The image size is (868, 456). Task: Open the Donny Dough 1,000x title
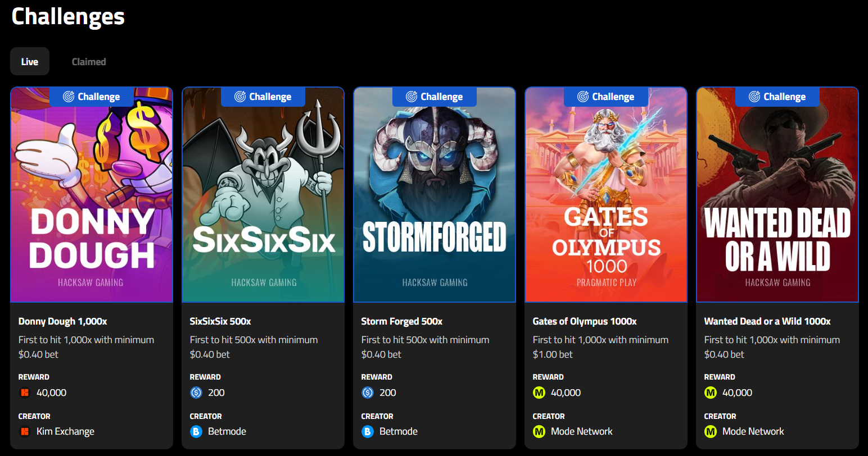[x=62, y=321]
